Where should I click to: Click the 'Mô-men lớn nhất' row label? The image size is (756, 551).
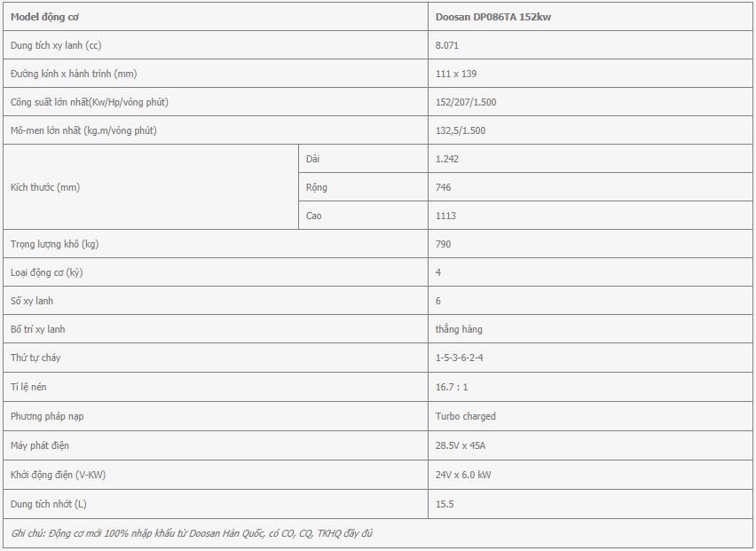pos(83,130)
